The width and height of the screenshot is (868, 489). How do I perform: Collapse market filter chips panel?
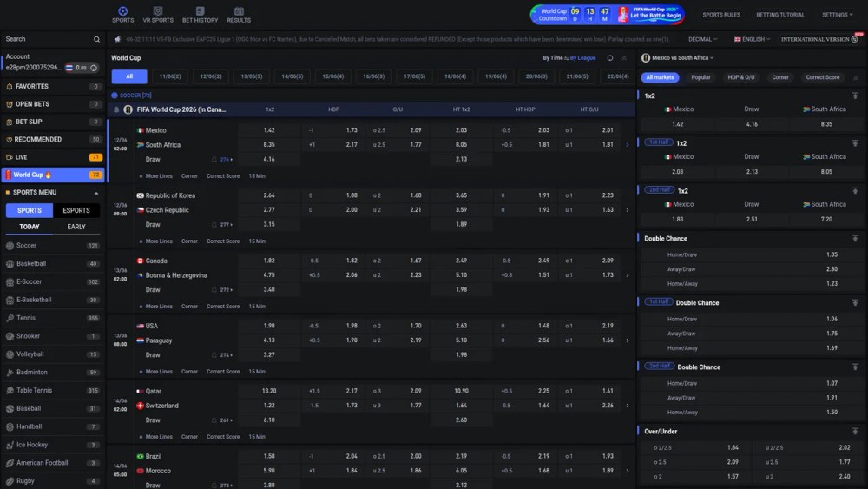click(x=855, y=78)
